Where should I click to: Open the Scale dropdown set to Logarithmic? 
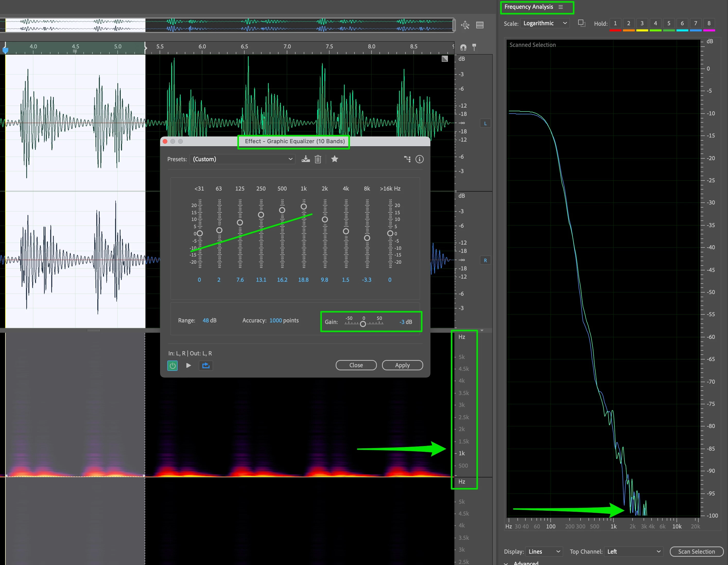pyautogui.click(x=544, y=23)
